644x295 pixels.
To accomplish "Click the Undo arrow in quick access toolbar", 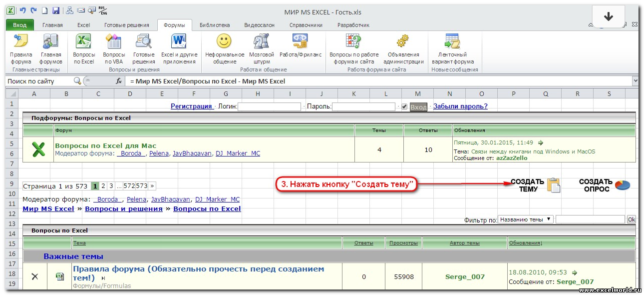I will 22,10.
